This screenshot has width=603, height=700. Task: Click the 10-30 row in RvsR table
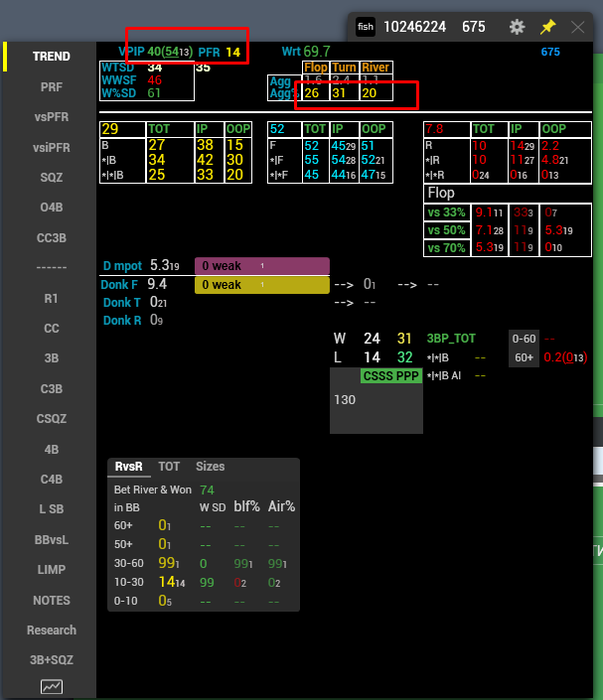203,583
